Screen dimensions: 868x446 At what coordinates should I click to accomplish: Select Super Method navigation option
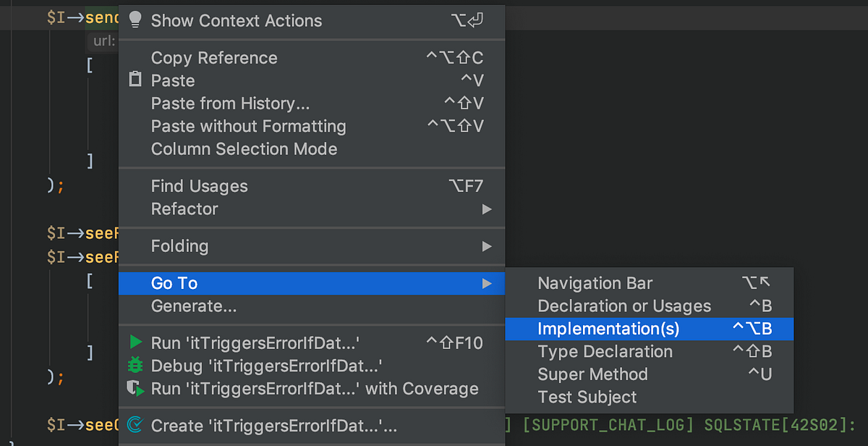592,374
